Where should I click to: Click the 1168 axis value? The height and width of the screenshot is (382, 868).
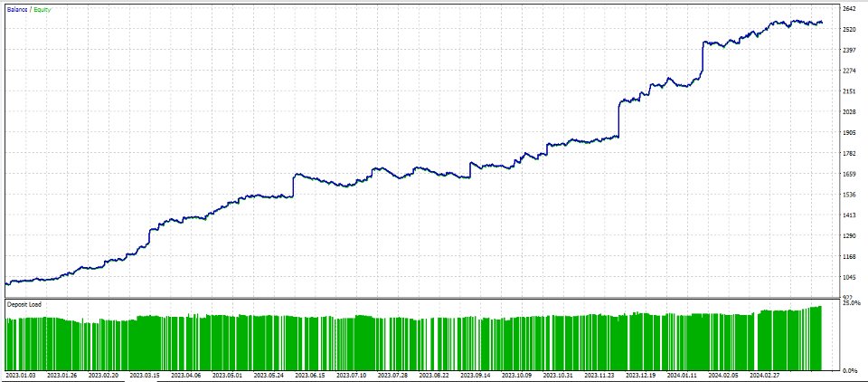pyautogui.click(x=849, y=257)
